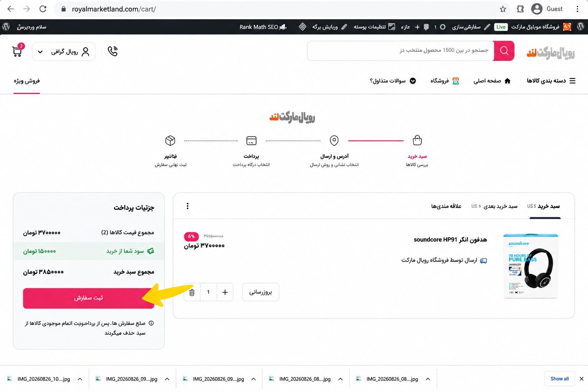Click the سبد خرید shopping bag step icon
The image size is (588, 392).
pyautogui.click(x=417, y=140)
